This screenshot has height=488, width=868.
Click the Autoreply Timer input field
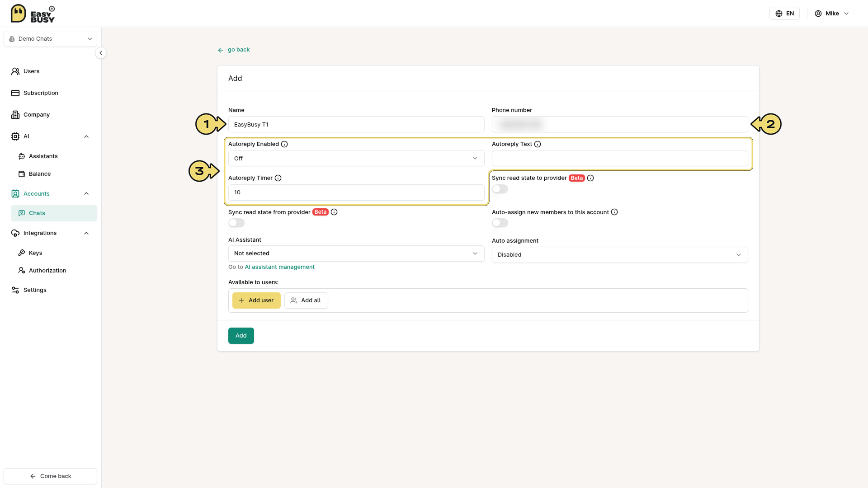356,192
